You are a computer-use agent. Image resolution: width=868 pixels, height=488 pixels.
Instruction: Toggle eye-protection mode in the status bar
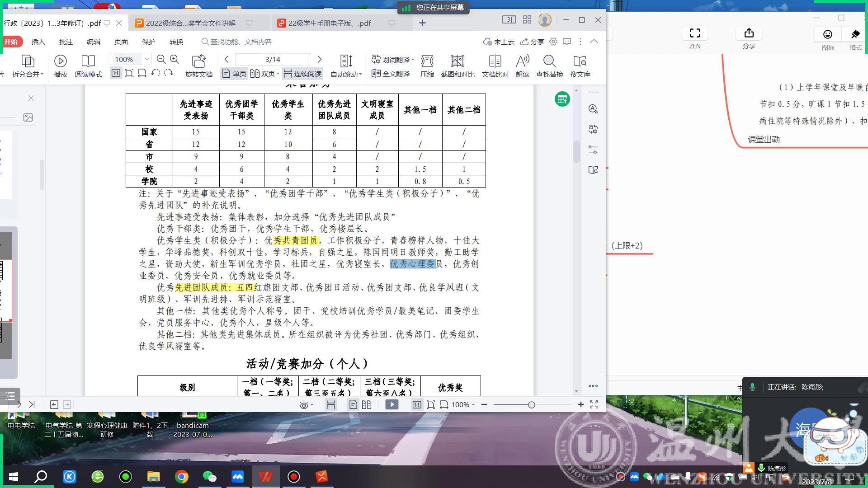pyautogui.click(x=304, y=405)
